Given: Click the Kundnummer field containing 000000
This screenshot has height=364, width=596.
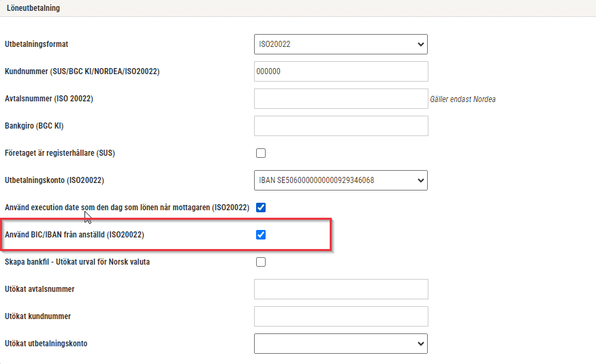Looking at the screenshot, I should pos(341,71).
